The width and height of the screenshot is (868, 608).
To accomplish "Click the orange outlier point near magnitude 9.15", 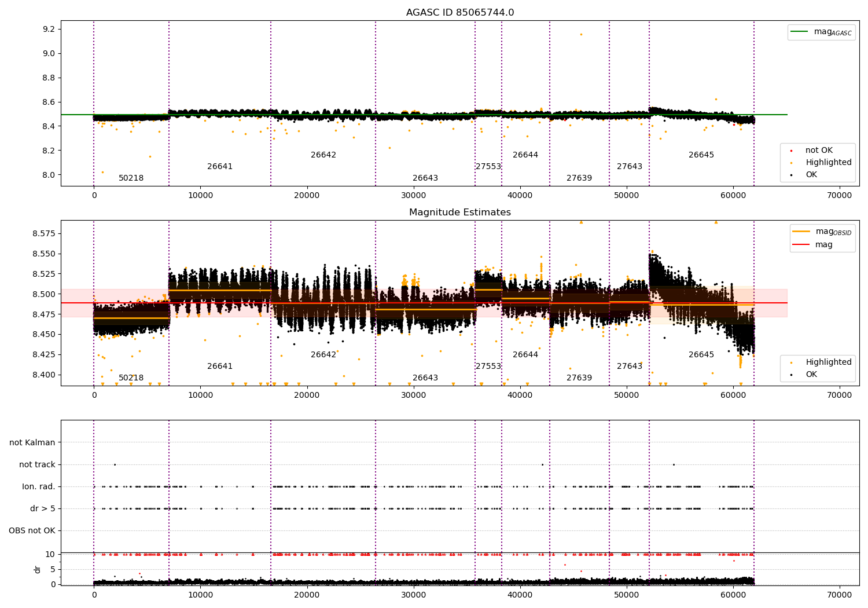I will coord(581,34).
